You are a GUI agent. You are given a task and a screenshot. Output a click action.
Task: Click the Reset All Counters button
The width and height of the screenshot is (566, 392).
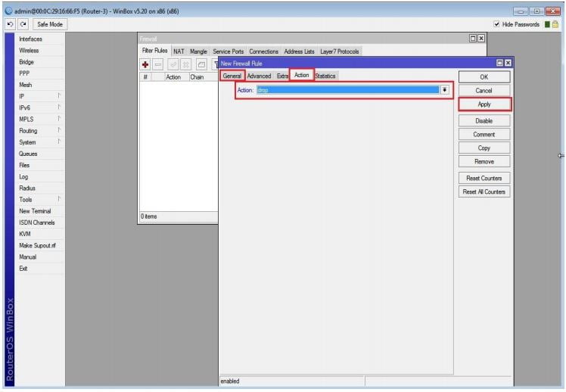[484, 191]
